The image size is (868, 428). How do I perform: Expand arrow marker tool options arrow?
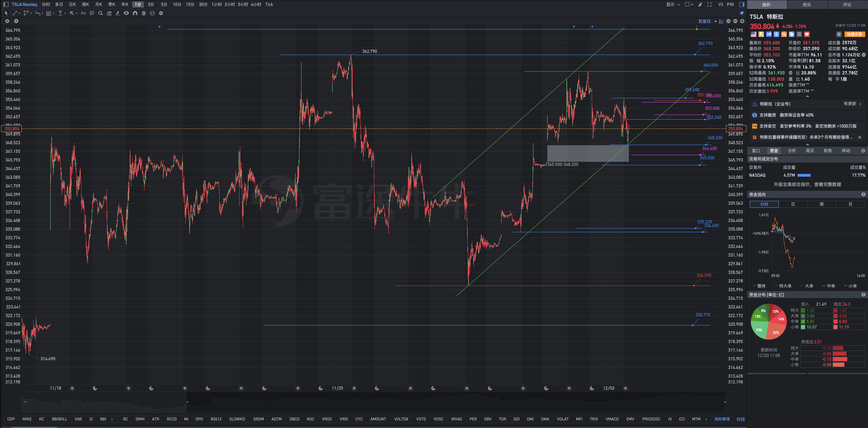77,13
